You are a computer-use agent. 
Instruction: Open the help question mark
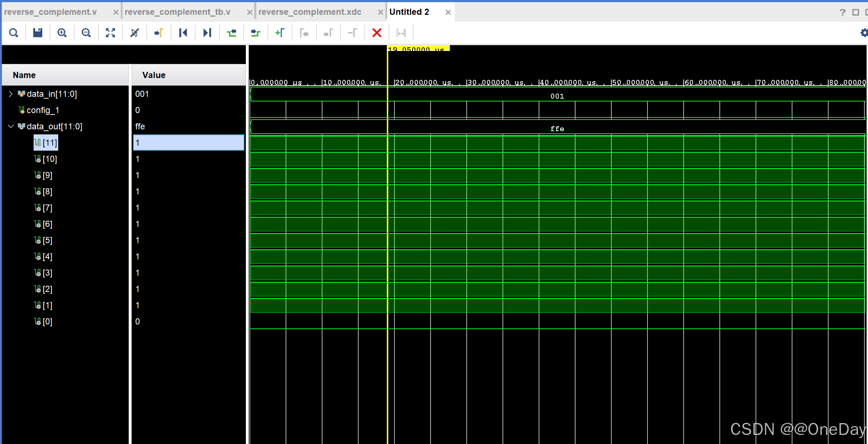coord(843,12)
